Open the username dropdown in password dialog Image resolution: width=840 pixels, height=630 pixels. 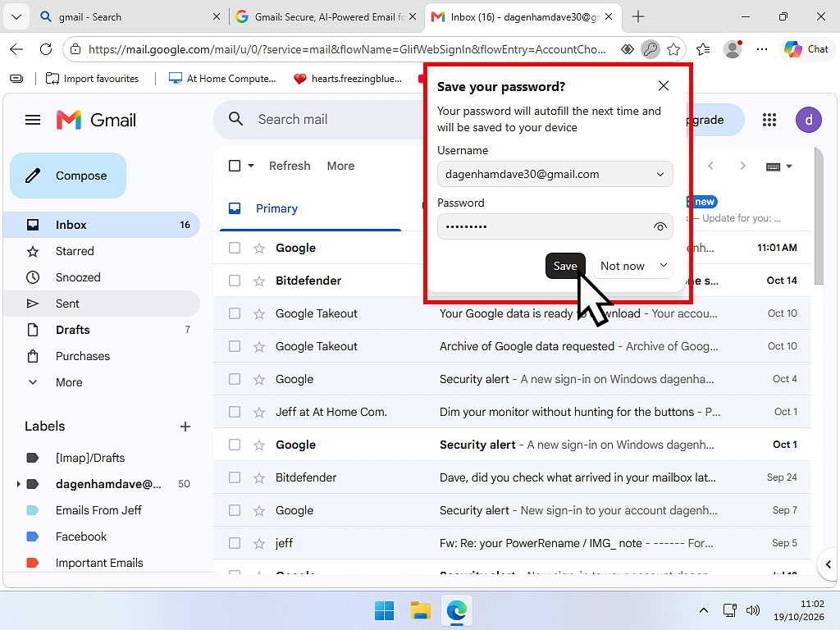(x=660, y=175)
